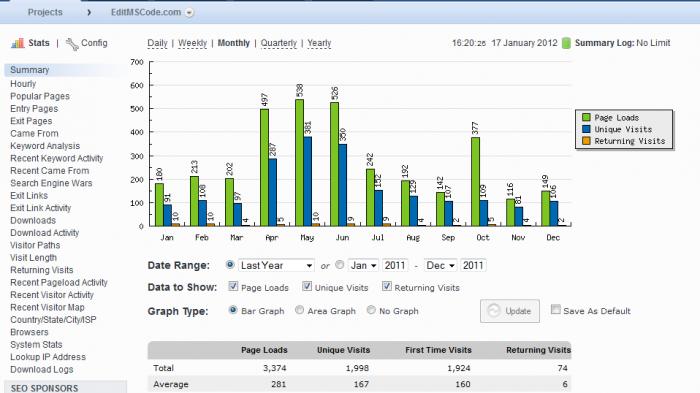Expand the EditMSCode.com project dropdown
700x393 pixels.
[189, 13]
